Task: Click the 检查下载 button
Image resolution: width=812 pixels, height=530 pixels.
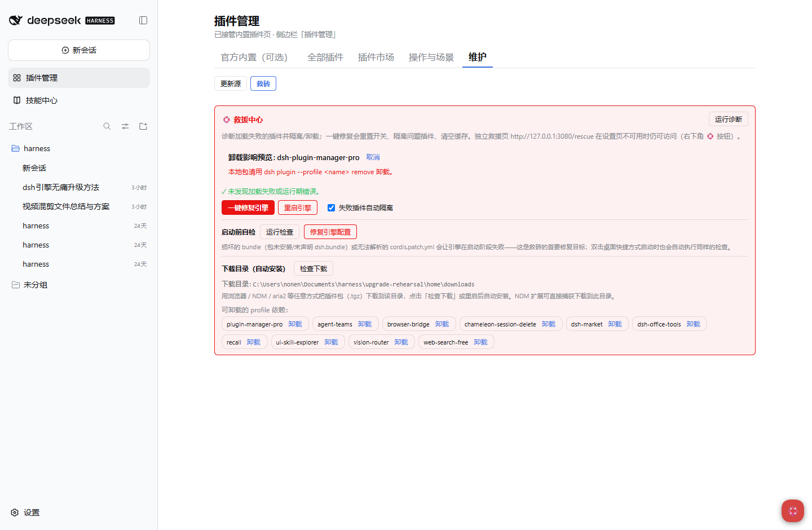Action: tap(314, 268)
